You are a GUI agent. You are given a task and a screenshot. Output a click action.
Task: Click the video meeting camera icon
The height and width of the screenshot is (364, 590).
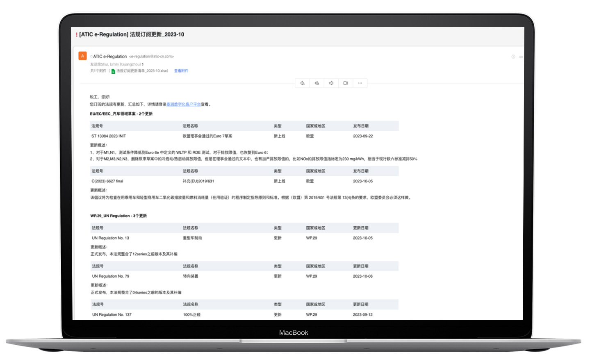346,83
